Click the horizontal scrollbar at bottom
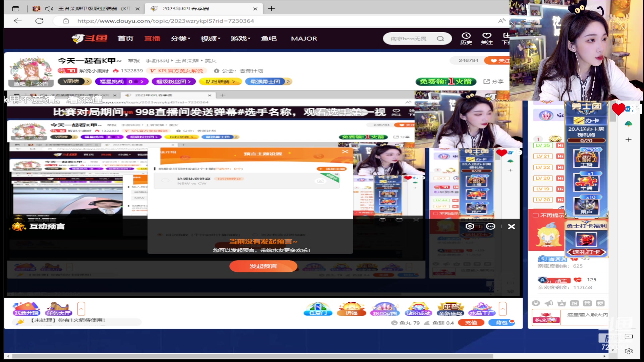The width and height of the screenshot is (644, 362). 253,356
